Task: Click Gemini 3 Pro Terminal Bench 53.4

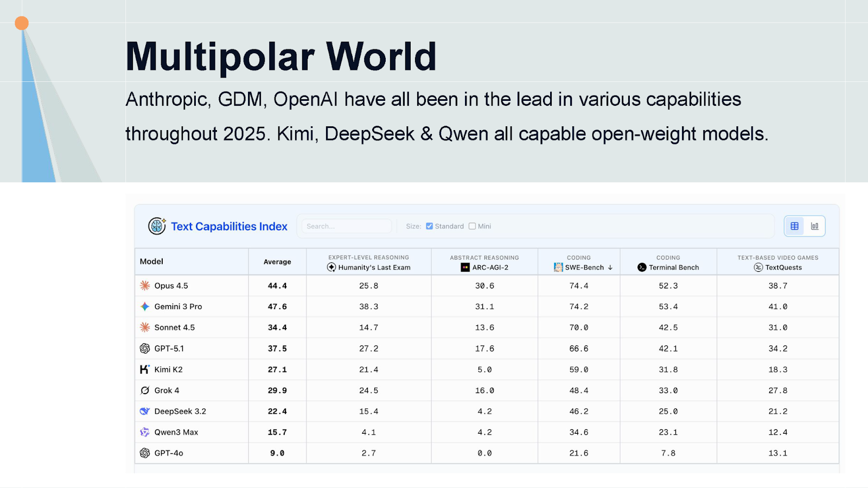Action: coord(668,306)
